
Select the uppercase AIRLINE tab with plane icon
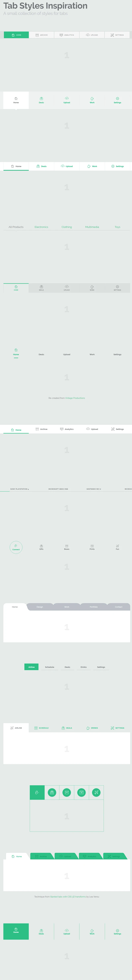[x=16, y=728]
